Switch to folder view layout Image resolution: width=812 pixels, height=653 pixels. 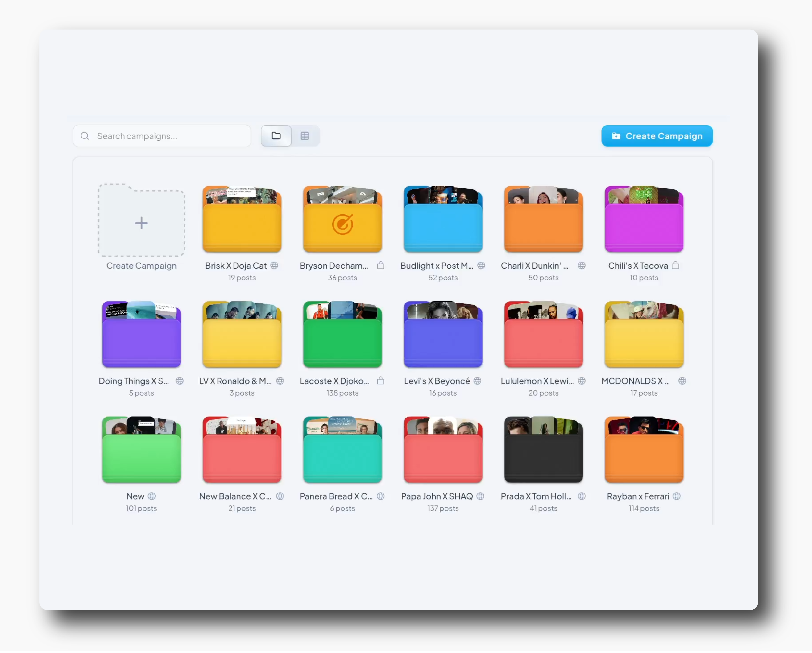pyautogui.click(x=276, y=136)
